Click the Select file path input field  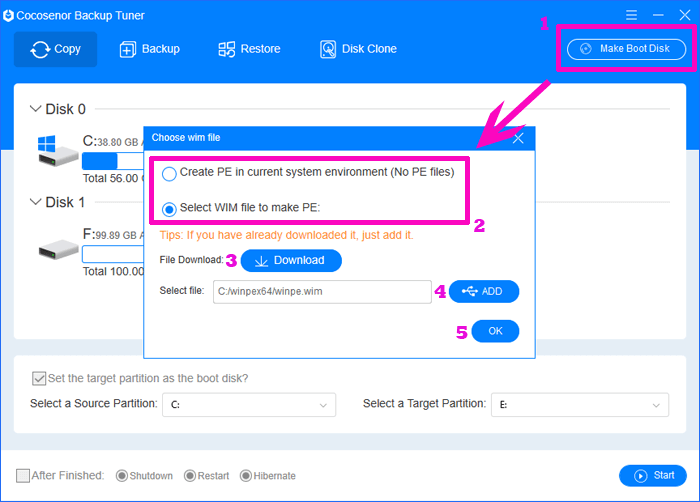tap(322, 292)
